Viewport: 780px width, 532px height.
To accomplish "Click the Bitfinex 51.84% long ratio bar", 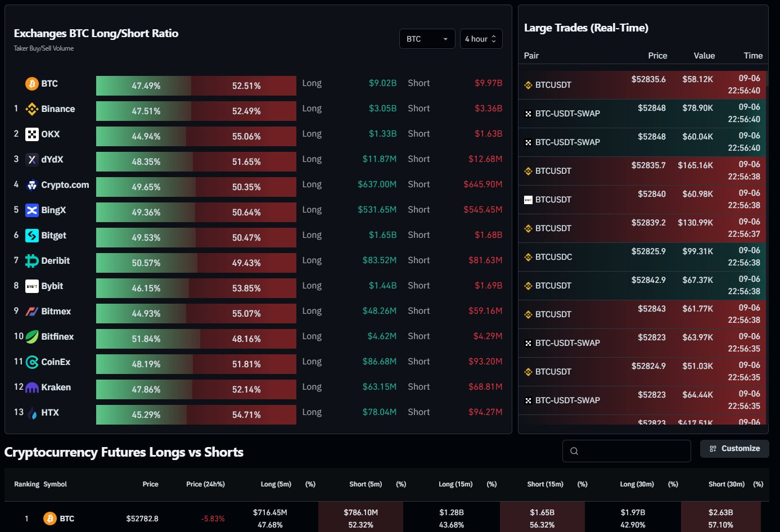I will click(x=148, y=339).
